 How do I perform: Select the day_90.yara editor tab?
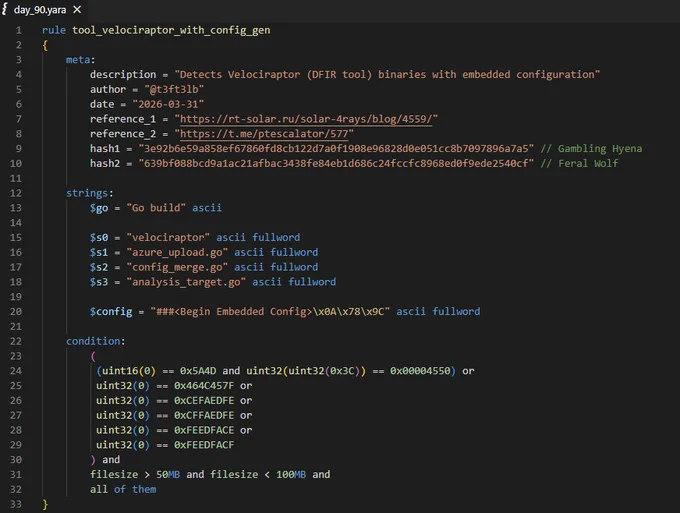(43, 10)
